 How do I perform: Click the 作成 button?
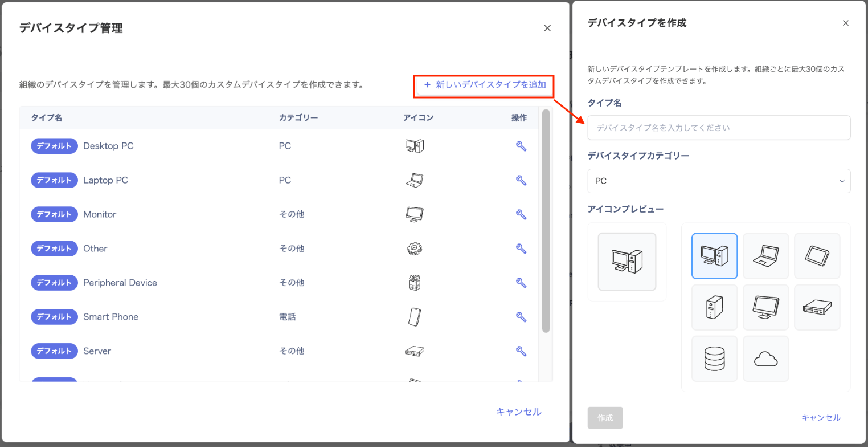605,418
